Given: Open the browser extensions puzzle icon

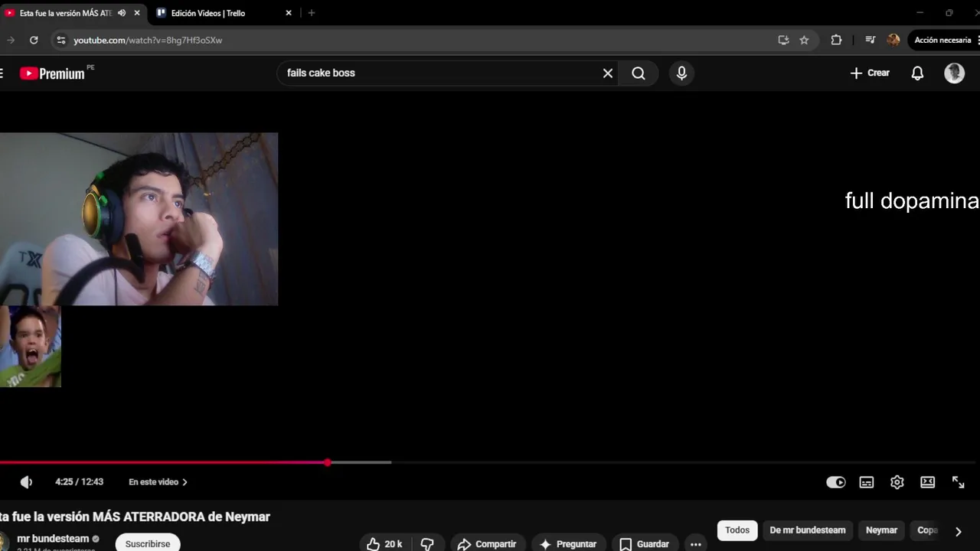Looking at the screenshot, I should 836,40.
